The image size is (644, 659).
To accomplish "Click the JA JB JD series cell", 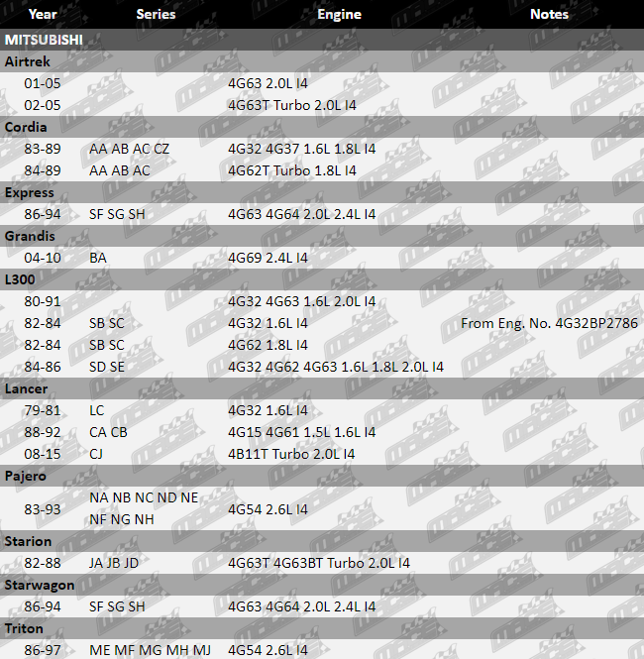I will (x=114, y=564).
